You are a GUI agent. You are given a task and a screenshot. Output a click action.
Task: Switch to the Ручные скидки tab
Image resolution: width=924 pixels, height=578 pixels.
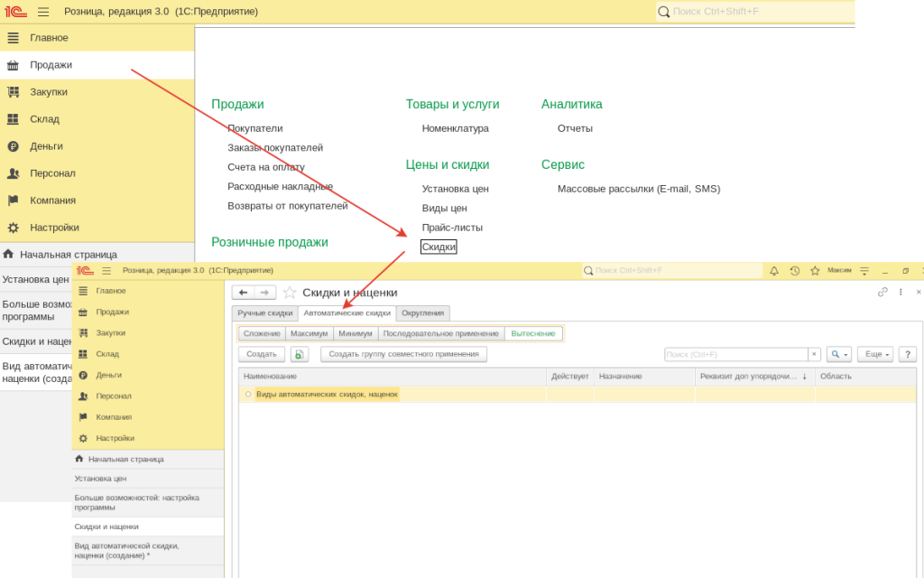265,313
